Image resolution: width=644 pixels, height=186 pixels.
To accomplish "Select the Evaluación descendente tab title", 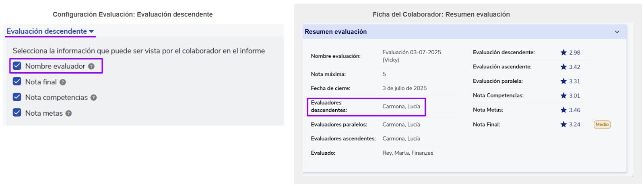I will point(47,31).
